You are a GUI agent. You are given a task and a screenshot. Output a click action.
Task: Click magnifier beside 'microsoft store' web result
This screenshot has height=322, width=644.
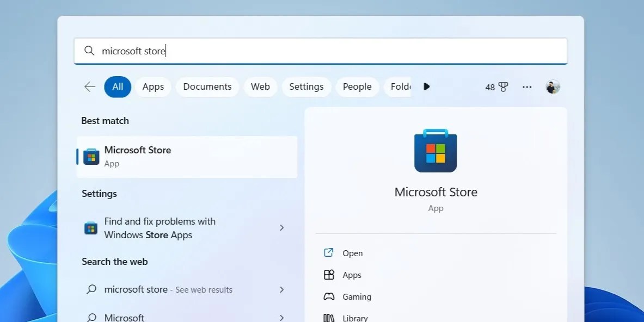coord(91,289)
